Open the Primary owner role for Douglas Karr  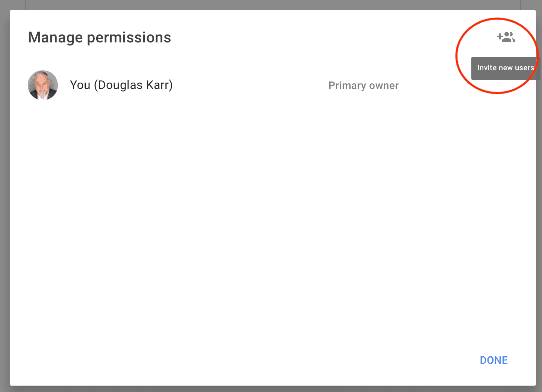pyautogui.click(x=363, y=86)
